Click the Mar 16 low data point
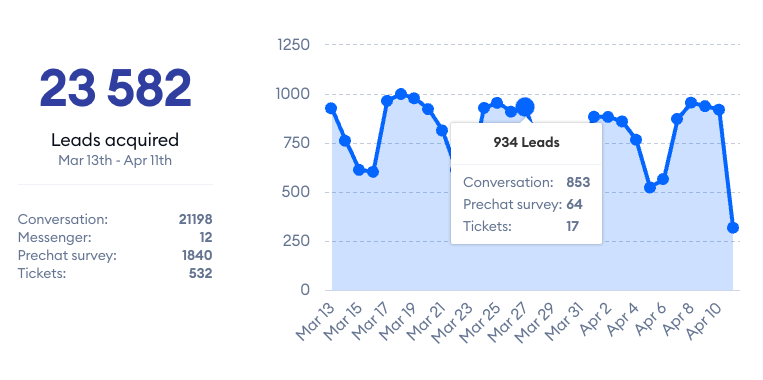763x380 pixels. (373, 171)
